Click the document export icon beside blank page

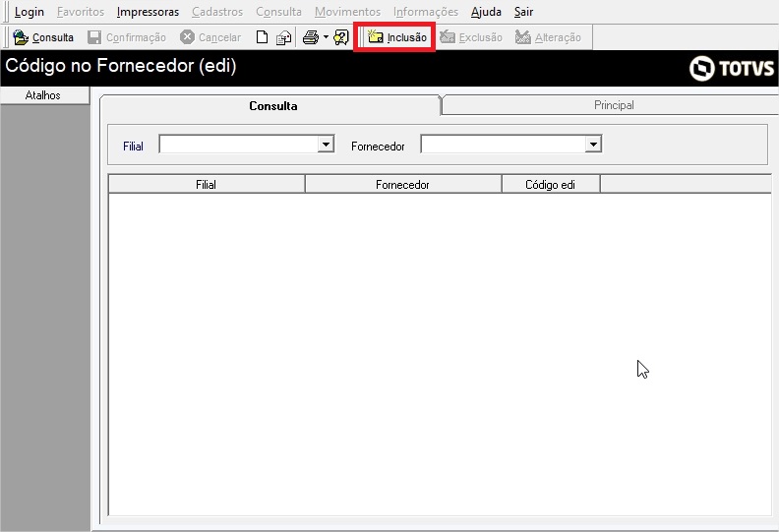[283, 37]
